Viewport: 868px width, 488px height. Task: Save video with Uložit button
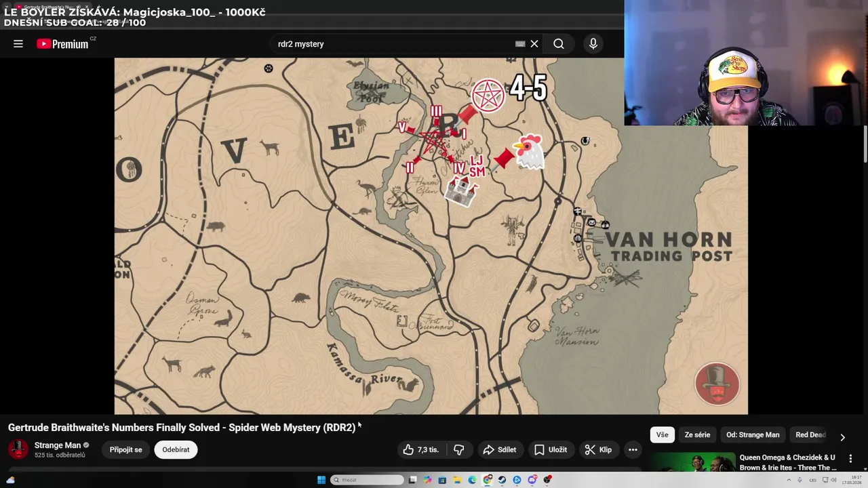(x=551, y=449)
